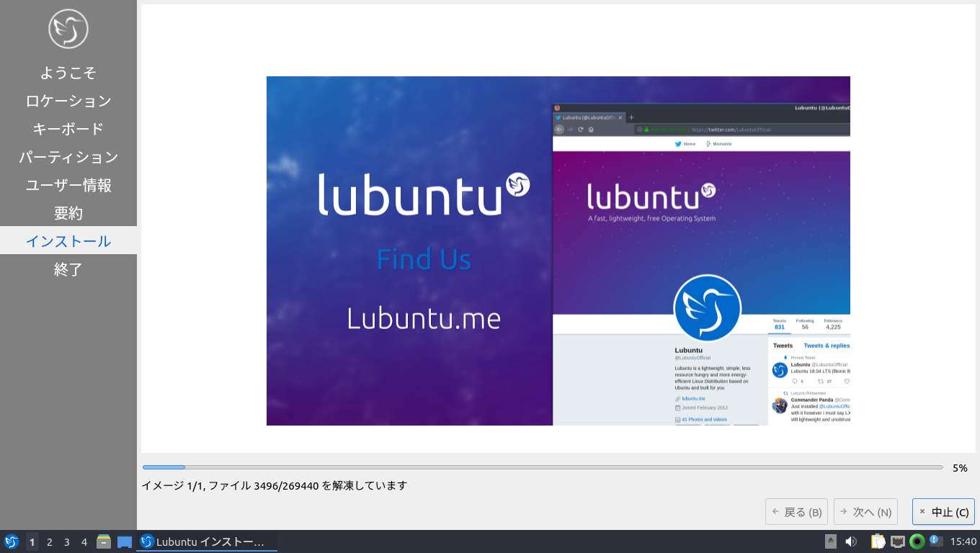Open the file manager from the taskbar

104,541
